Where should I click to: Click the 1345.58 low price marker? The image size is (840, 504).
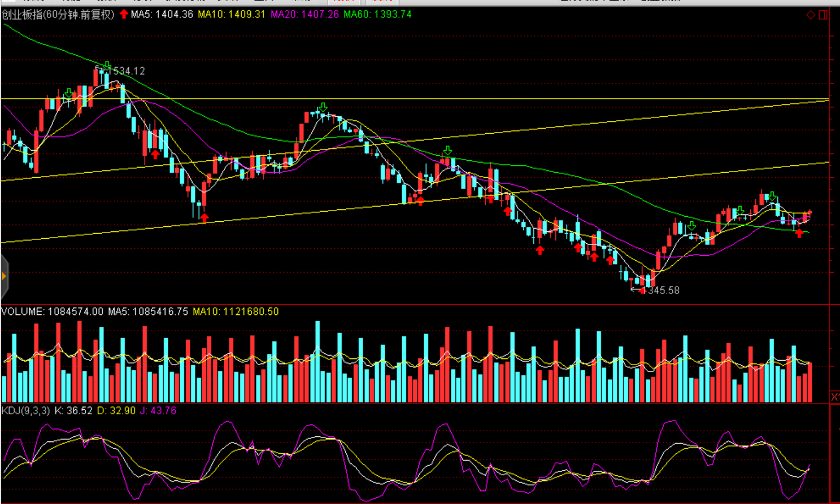pyautogui.click(x=662, y=290)
